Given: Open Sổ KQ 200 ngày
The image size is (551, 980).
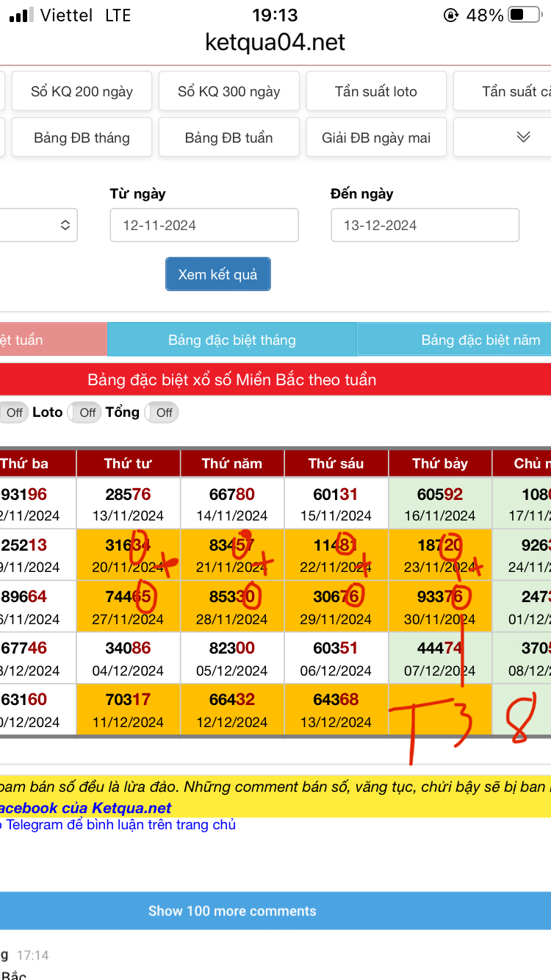Looking at the screenshot, I should [82, 92].
